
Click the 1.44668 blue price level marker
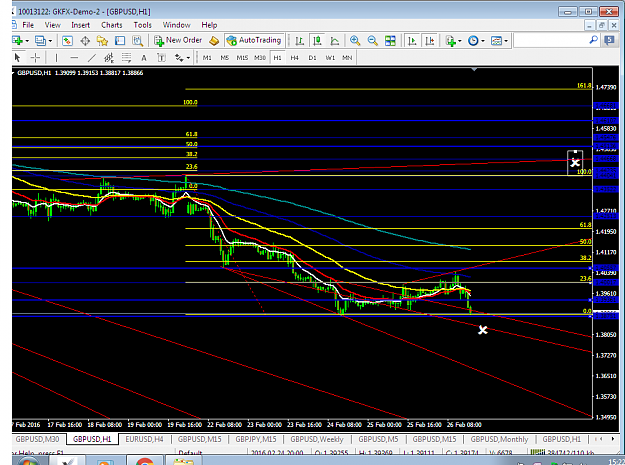pos(605,159)
